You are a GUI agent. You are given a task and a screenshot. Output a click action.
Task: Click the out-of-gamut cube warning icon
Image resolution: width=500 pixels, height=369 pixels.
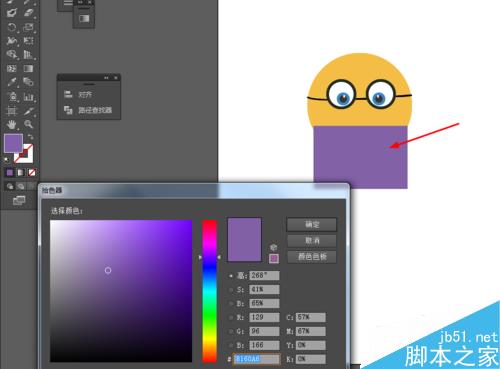click(274, 247)
